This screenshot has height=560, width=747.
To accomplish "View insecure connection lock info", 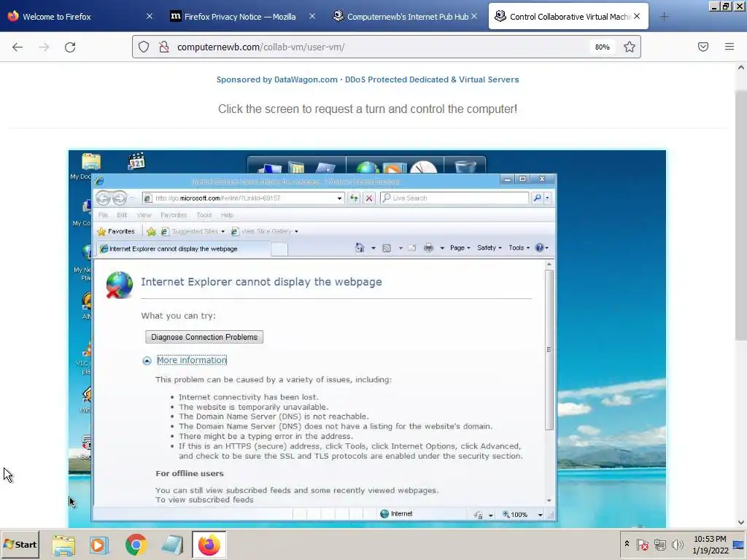I will (x=164, y=47).
